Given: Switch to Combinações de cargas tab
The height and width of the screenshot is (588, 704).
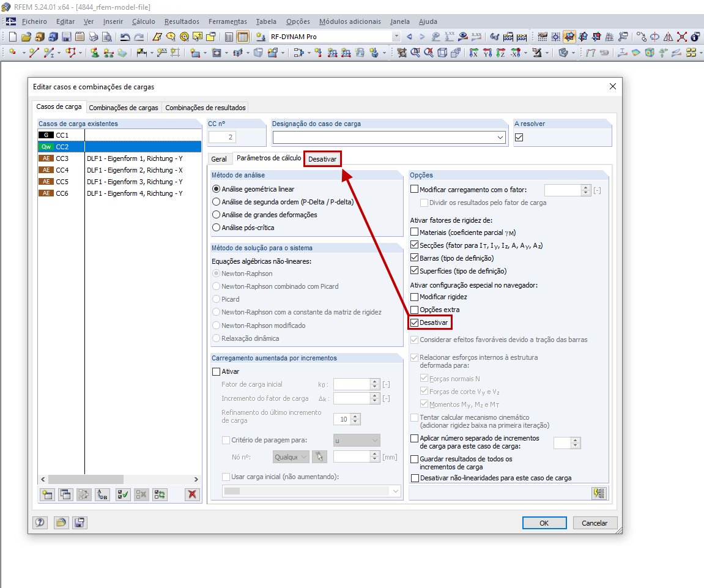Looking at the screenshot, I should (124, 108).
